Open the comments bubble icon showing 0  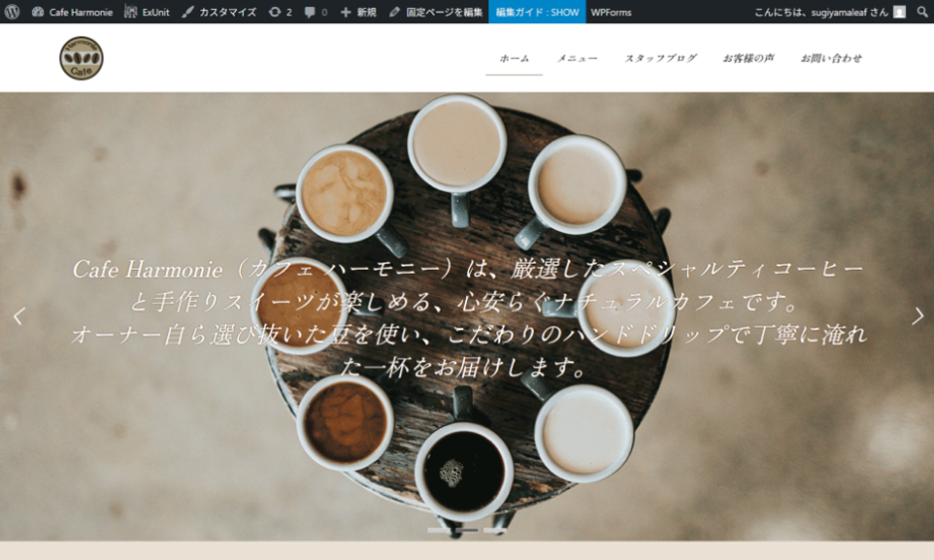coord(316,12)
